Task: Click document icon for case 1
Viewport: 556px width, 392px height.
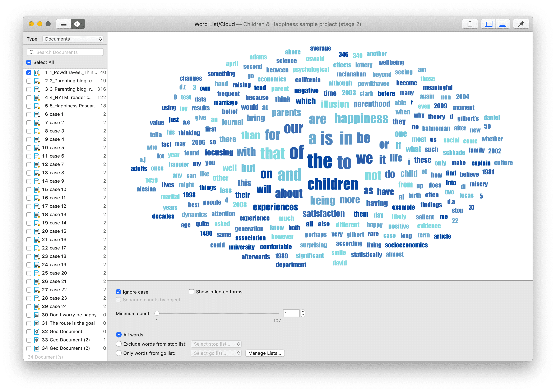Action: 37,114
